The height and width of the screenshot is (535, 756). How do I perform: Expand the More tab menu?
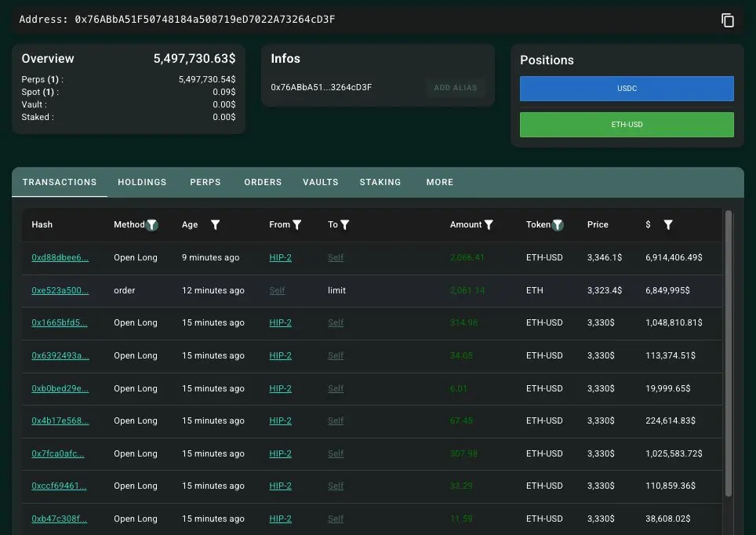tap(440, 182)
